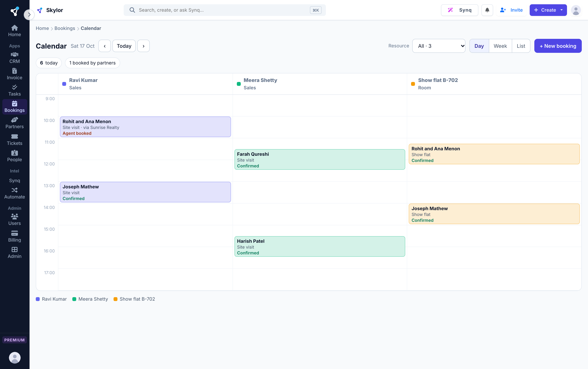
Task: Open Users under Admin
Action: coord(14,219)
